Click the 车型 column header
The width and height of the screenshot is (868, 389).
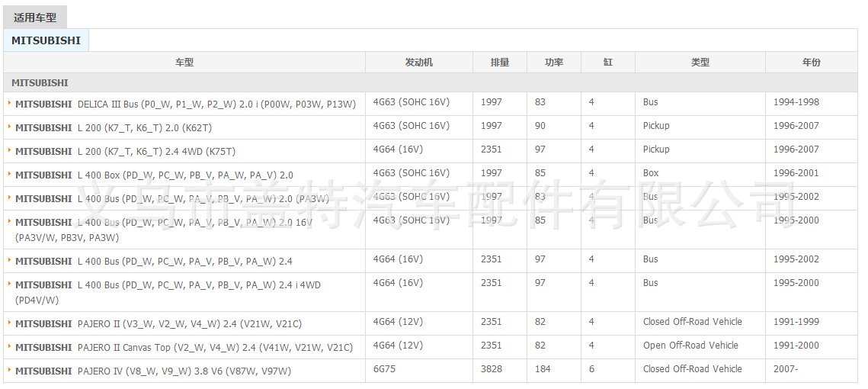pos(184,63)
